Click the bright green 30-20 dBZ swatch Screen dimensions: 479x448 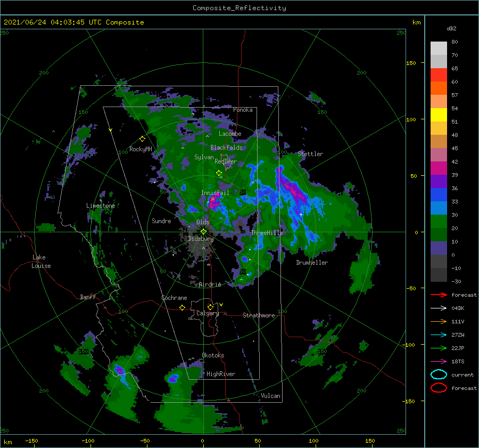click(439, 222)
